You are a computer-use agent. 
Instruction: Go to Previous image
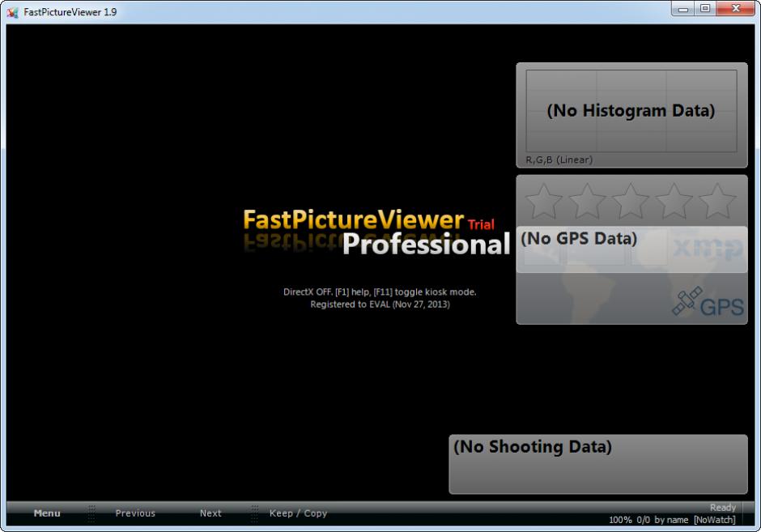coord(135,513)
